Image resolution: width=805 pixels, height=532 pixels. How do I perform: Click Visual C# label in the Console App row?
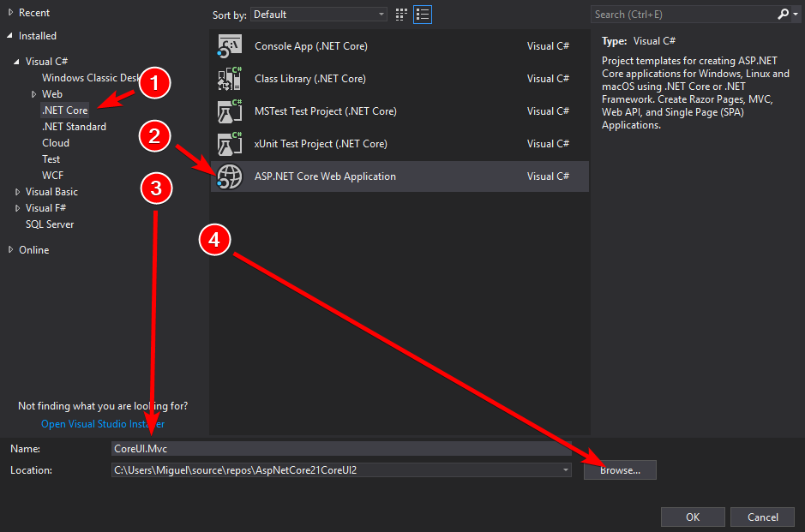(x=548, y=46)
